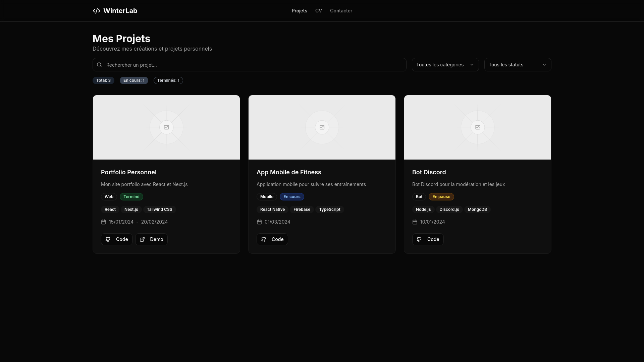Click the Total: 3 badge
This screenshot has width=644, height=362.
pos(103,80)
